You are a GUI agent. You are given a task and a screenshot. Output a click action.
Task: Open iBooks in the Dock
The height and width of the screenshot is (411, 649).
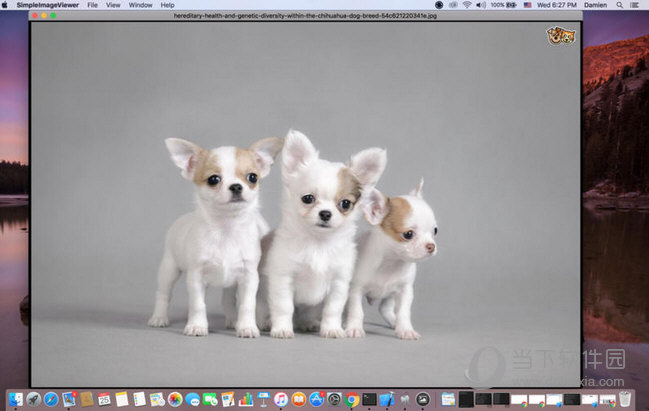pyautogui.click(x=298, y=399)
